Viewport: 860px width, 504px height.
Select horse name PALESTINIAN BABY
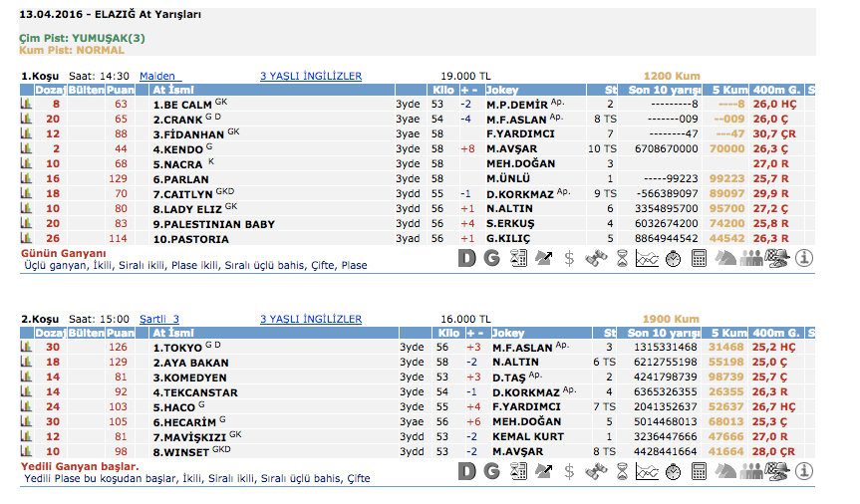click(x=213, y=225)
